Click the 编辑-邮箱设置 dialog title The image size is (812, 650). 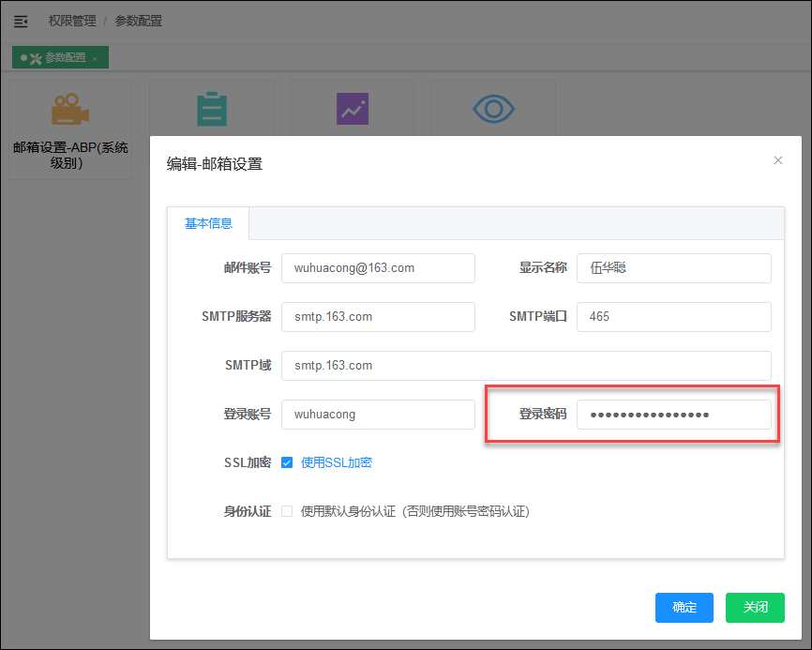coord(215,164)
